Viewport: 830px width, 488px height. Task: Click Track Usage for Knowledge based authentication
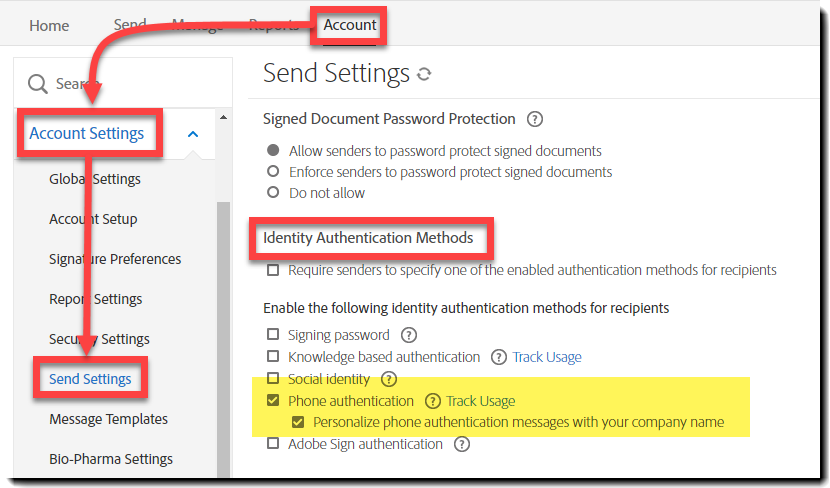pyautogui.click(x=547, y=357)
